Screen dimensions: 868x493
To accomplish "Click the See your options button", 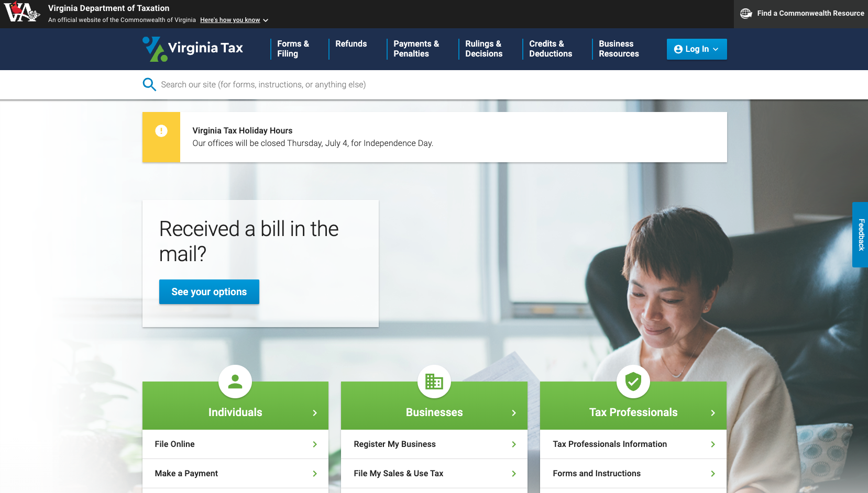I will click(209, 292).
